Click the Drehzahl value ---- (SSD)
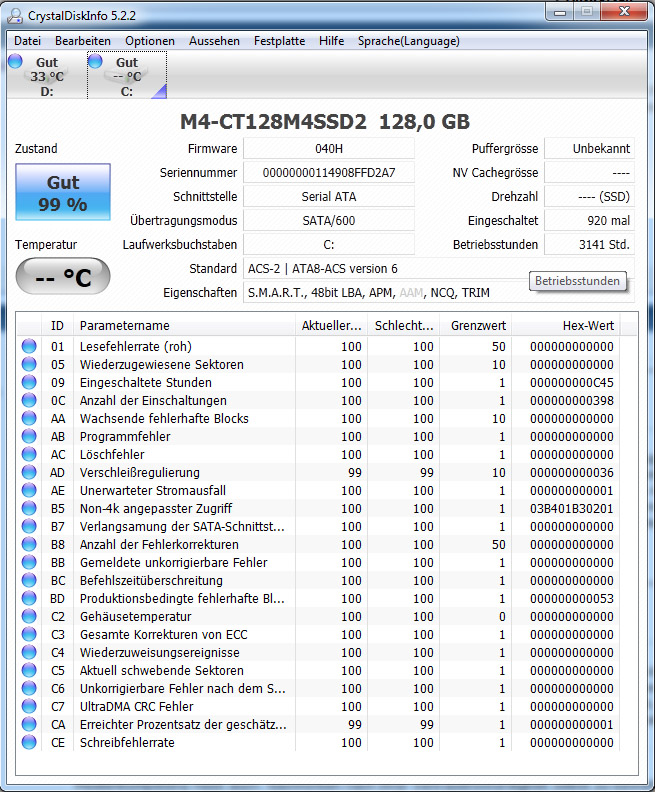Viewport: 655px width, 792px height. tap(589, 196)
